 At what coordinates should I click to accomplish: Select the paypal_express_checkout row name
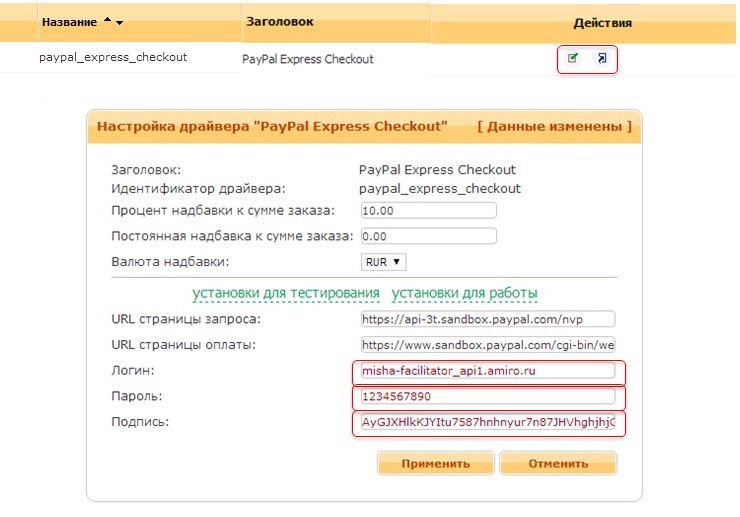coord(113,57)
